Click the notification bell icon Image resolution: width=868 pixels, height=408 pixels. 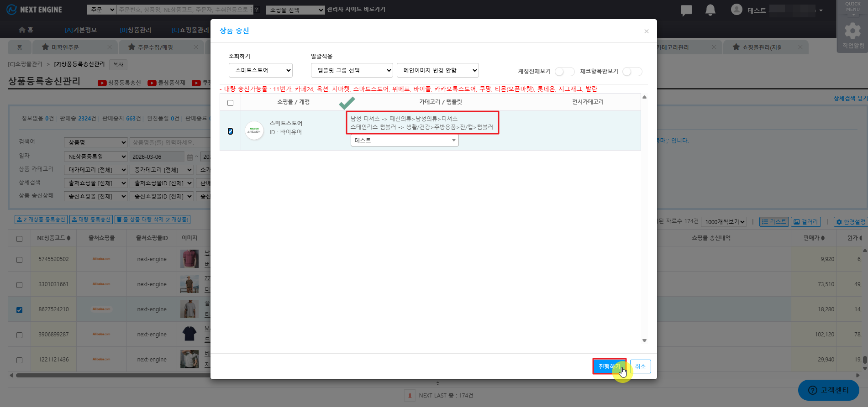point(710,10)
